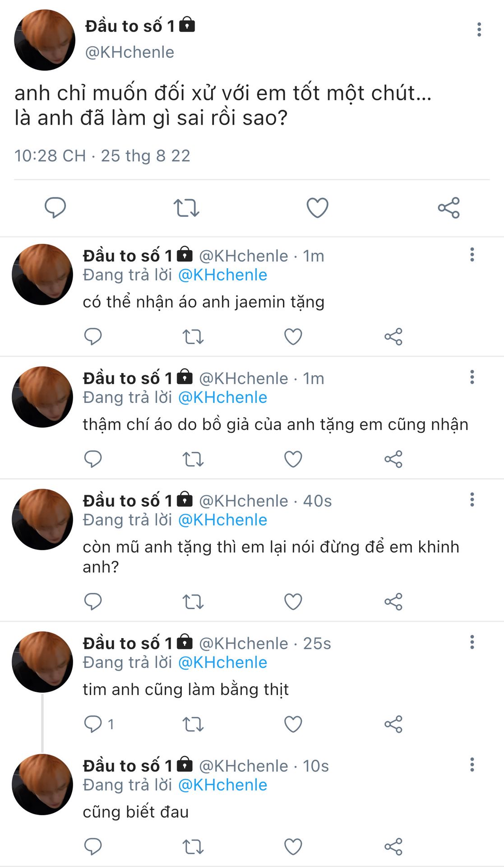Open @KHchenle mention link in last reply
Screen dimensions: 504x867
[x=223, y=785]
